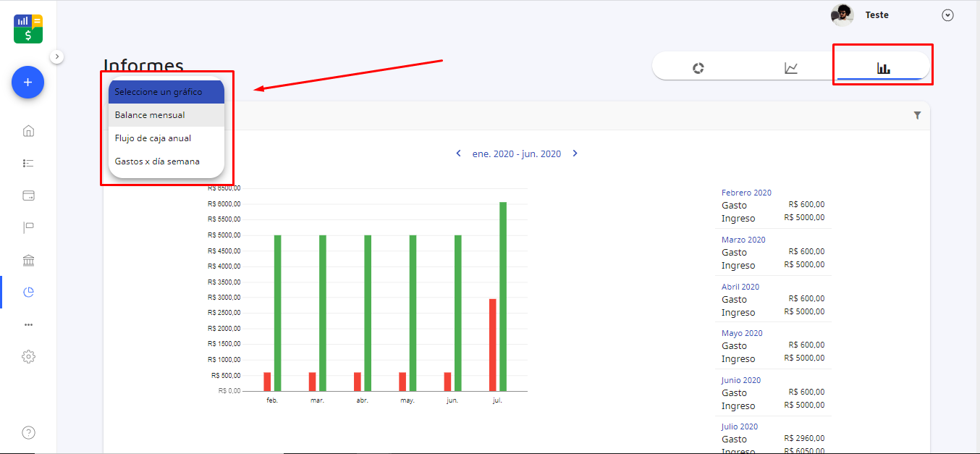Open the settings gear icon in sidebar
The image size is (980, 454).
point(28,356)
